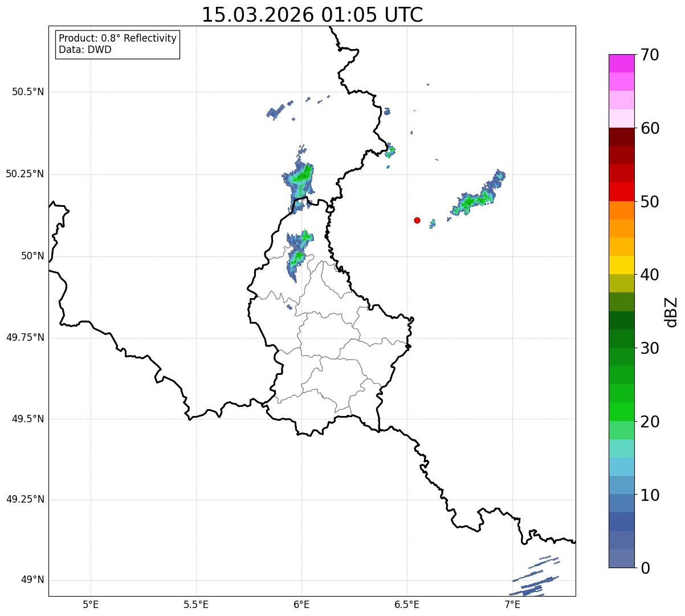This screenshot has width=685, height=616.
Task: Click the "Data: DWD" label
Action: (x=85, y=50)
